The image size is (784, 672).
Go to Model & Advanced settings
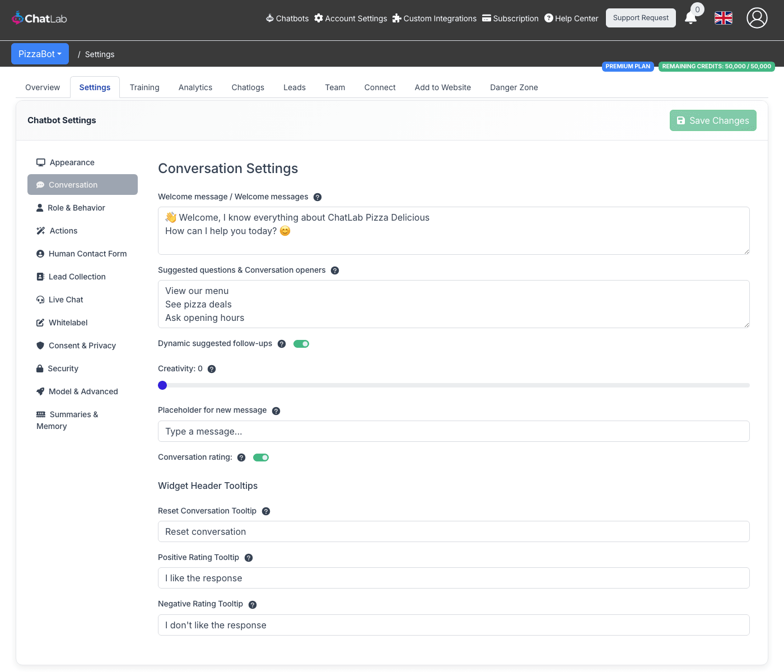coord(83,391)
